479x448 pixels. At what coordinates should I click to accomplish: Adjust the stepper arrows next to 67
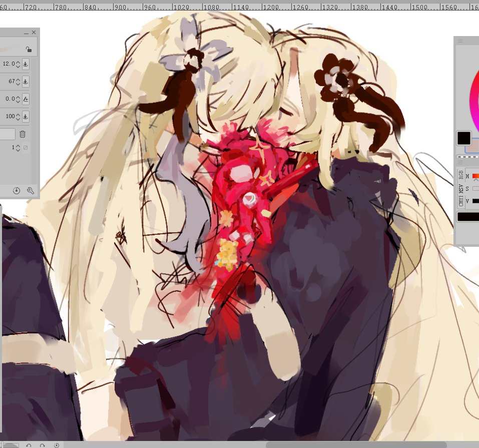18,82
